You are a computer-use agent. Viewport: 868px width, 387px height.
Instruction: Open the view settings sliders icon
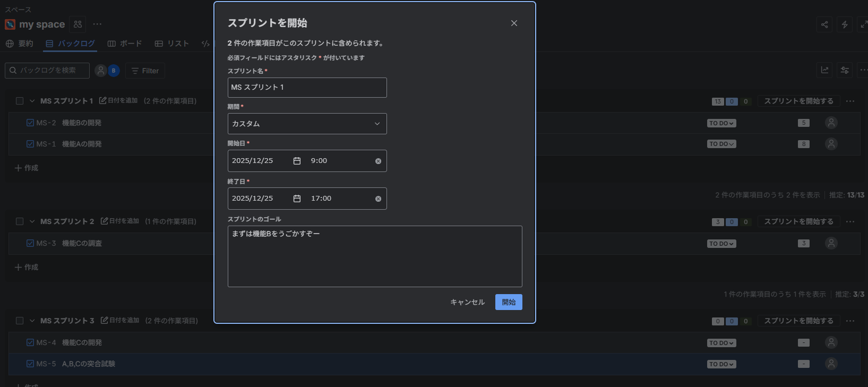click(x=845, y=70)
